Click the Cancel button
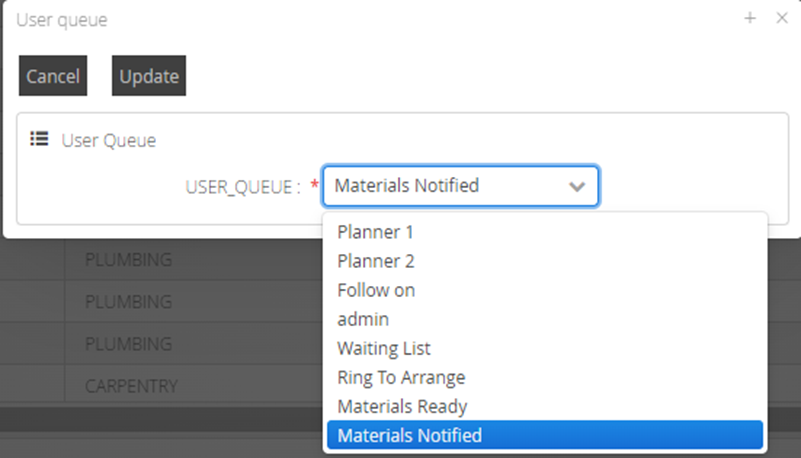The height and width of the screenshot is (458, 801). [x=53, y=76]
